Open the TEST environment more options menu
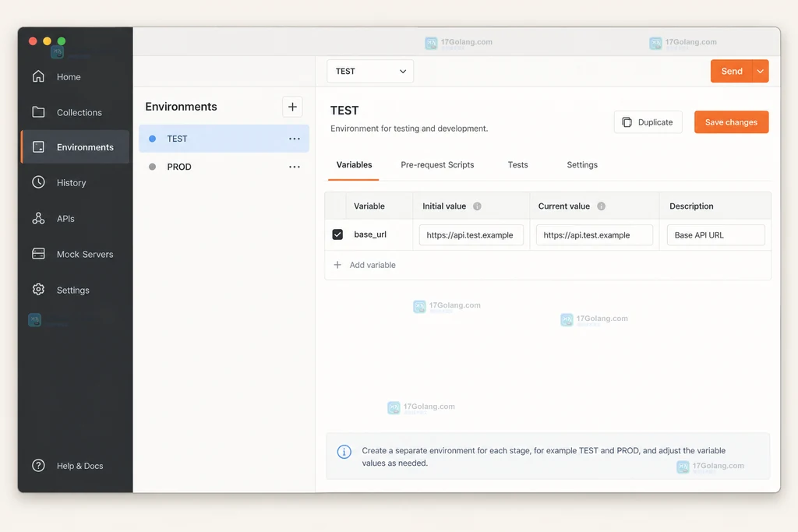 coord(294,139)
